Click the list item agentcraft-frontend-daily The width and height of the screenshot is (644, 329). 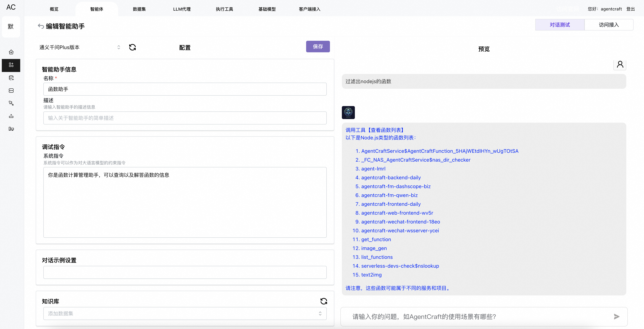click(391, 204)
